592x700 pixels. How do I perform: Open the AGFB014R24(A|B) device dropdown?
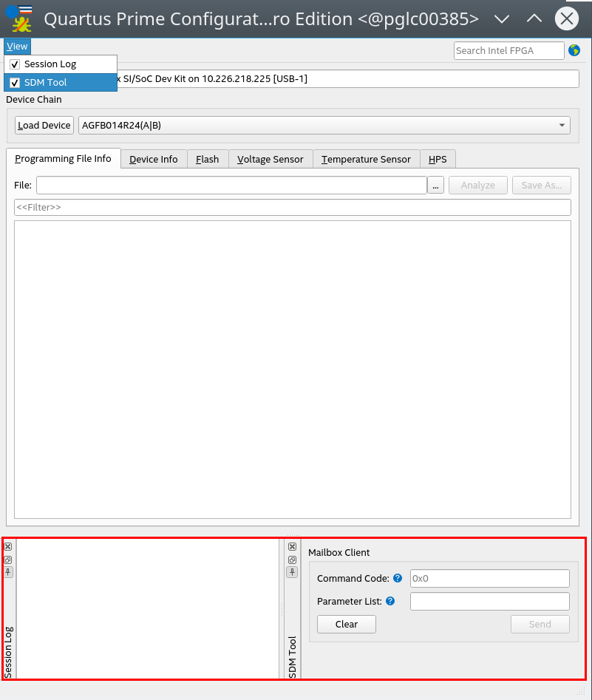click(x=324, y=126)
